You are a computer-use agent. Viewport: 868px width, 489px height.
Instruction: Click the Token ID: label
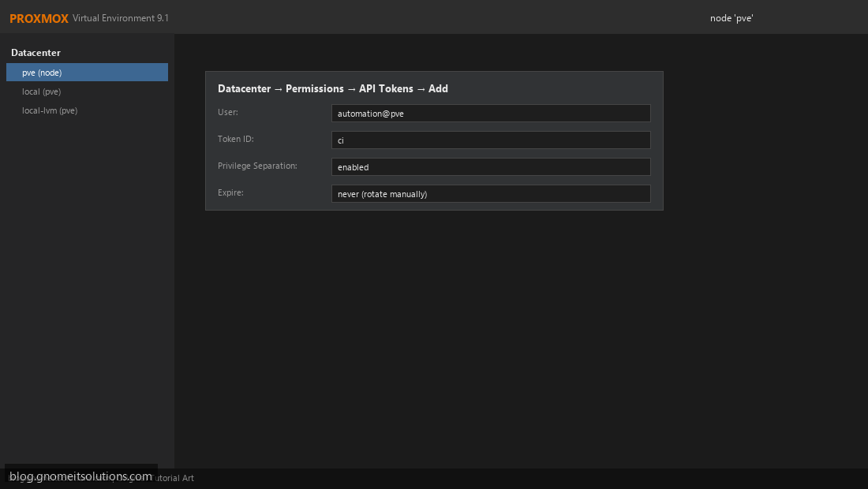(235, 139)
